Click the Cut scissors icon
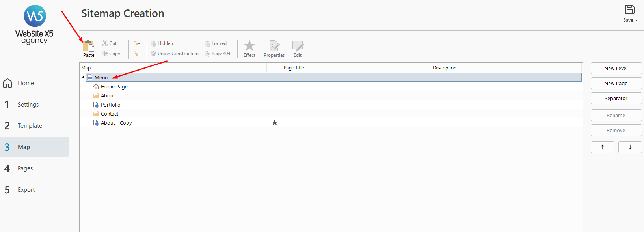 105,43
